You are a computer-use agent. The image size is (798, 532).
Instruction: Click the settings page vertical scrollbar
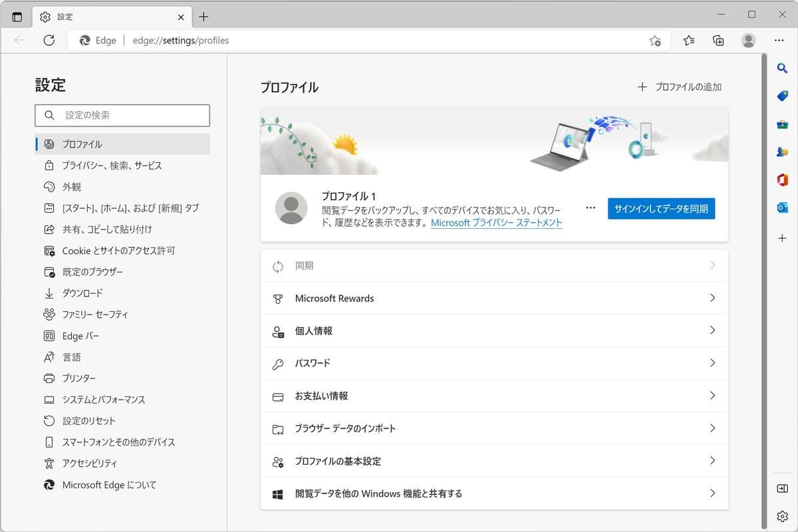763,290
